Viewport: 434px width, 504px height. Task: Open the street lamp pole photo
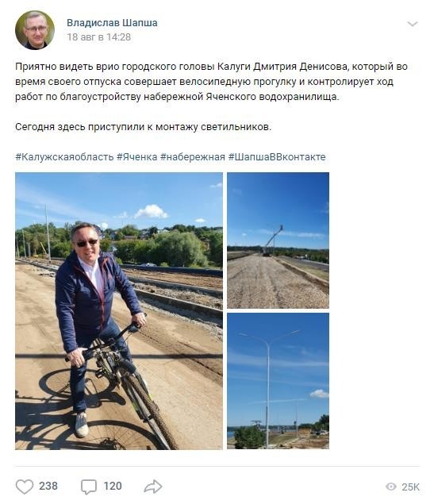click(278, 381)
